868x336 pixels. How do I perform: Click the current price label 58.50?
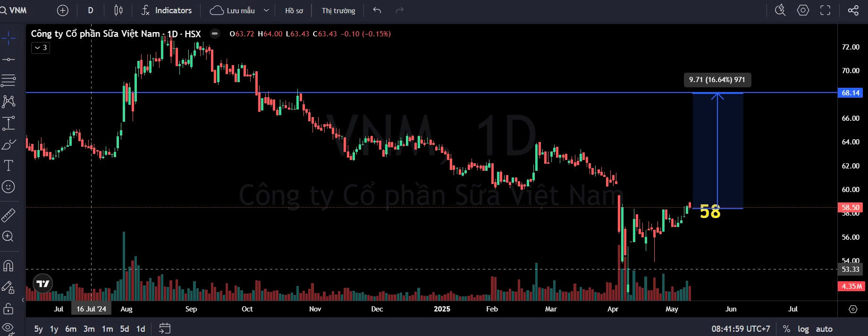[x=851, y=207]
